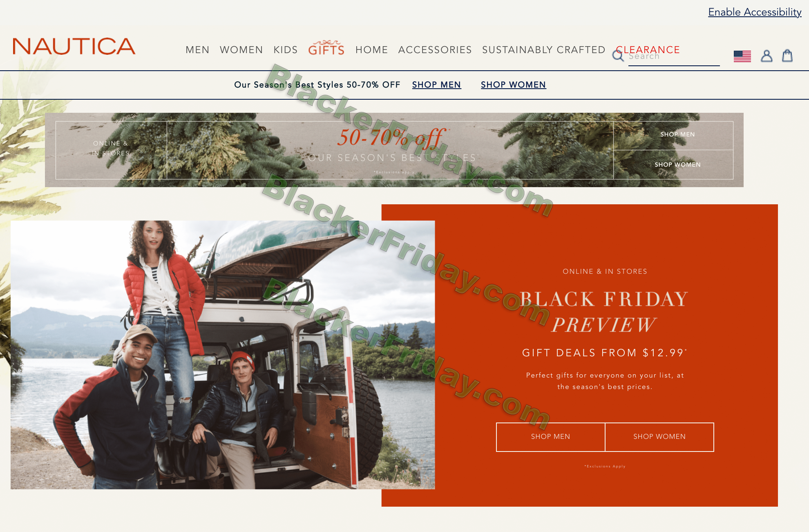Follow the promo bar Shop Women link
Screen dimensions: 809x532
[513, 85]
